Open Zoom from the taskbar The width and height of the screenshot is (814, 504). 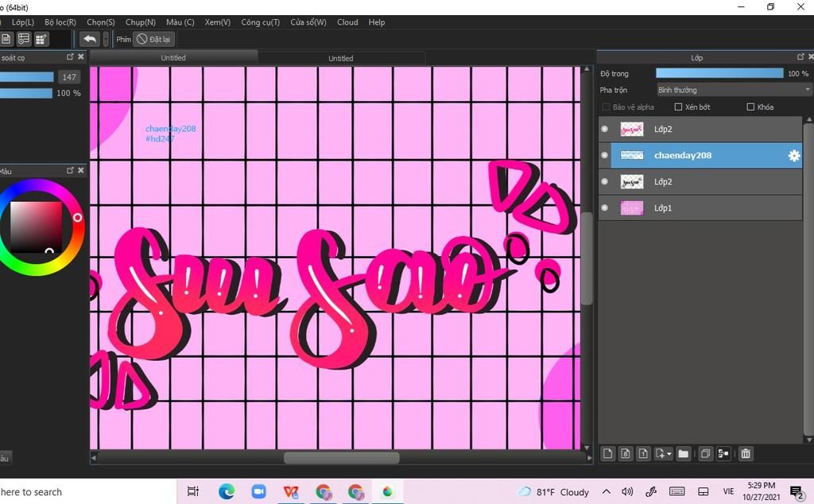coord(258,491)
